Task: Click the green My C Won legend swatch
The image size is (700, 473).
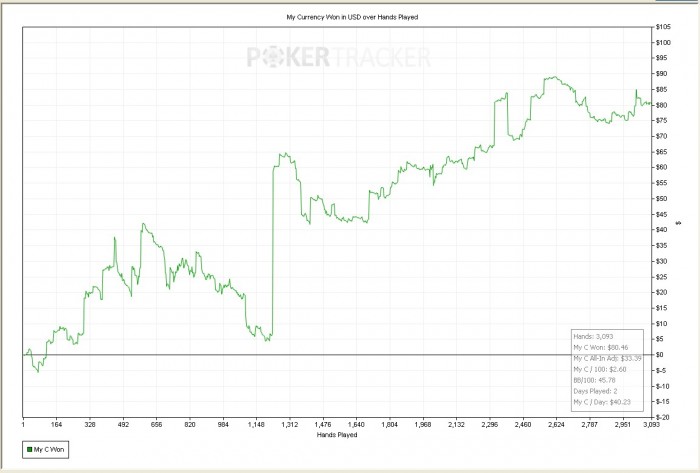Action: click(29, 449)
